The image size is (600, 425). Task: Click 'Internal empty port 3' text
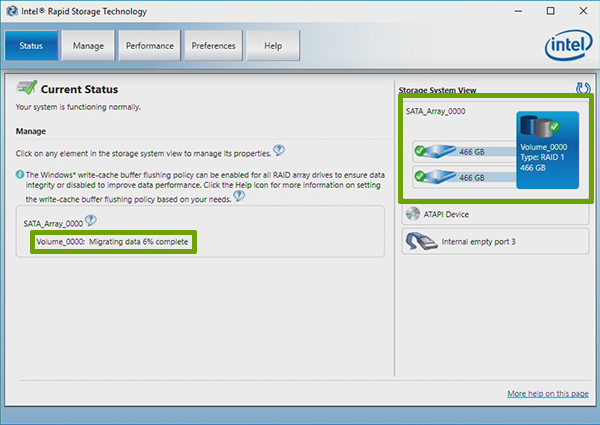[478, 242]
